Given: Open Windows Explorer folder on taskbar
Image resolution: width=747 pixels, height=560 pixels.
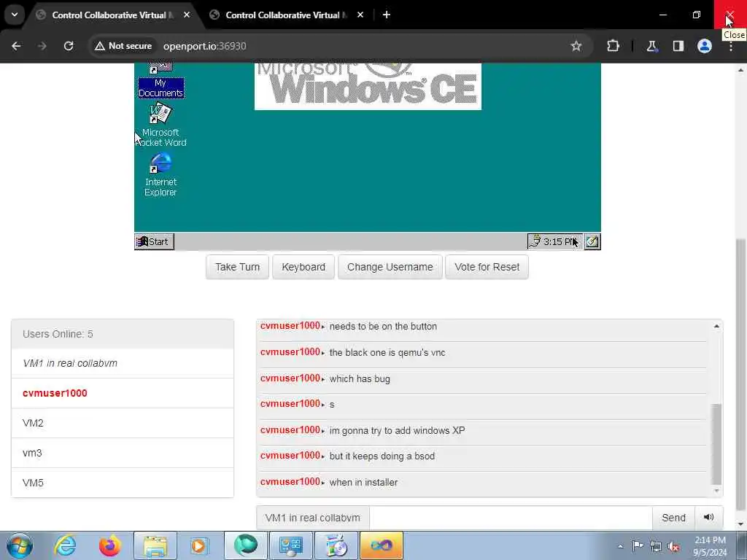Looking at the screenshot, I should pyautogui.click(x=155, y=545).
